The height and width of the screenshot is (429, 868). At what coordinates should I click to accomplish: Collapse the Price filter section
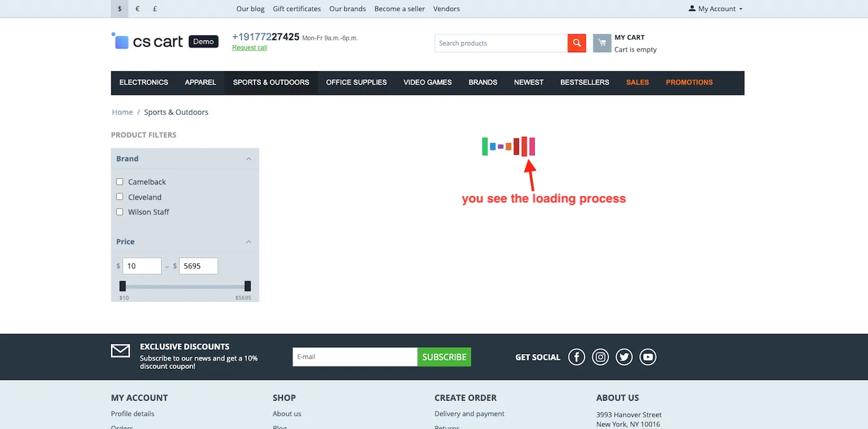(249, 242)
